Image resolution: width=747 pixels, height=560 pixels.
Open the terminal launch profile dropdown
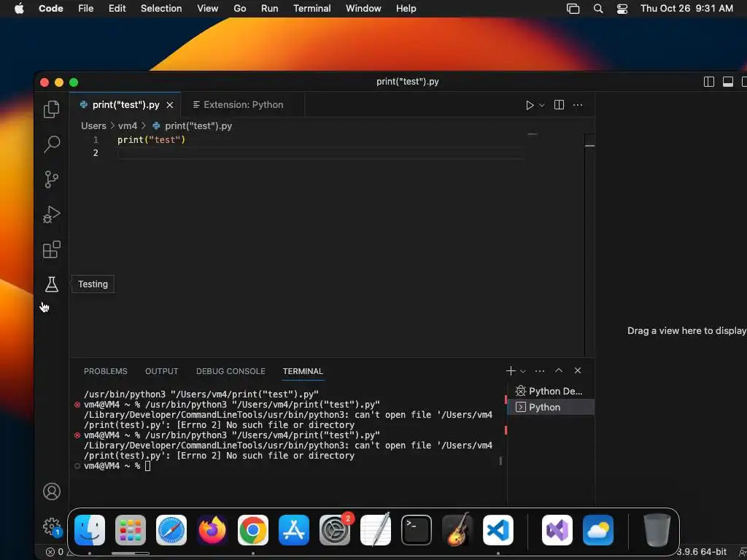(x=522, y=371)
